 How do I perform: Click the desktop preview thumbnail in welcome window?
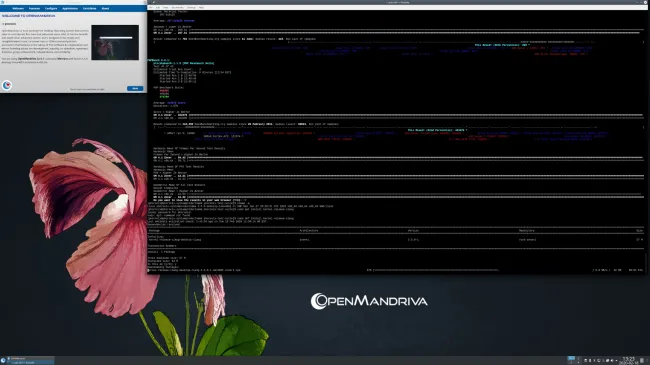pyautogui.click(x=115, y=42)
